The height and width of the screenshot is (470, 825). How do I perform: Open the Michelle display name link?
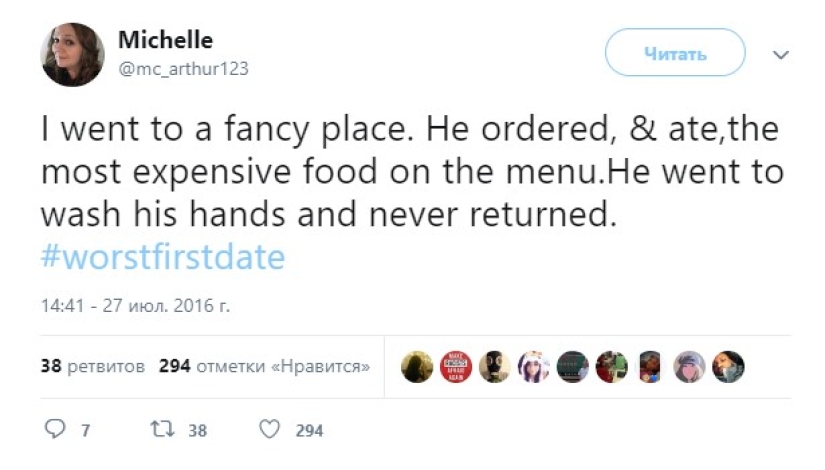tap(165, 40)
